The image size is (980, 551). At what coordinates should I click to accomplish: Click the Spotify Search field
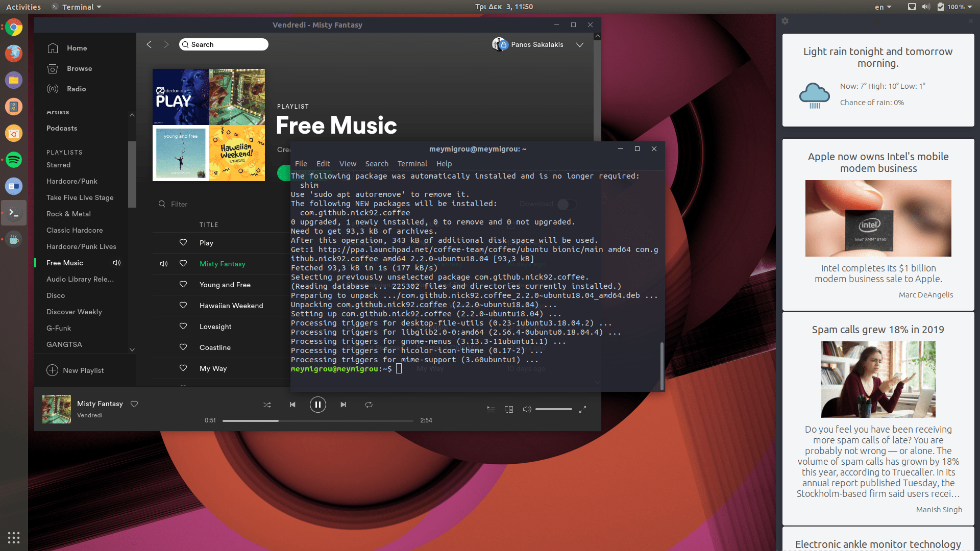coord(225,44)
